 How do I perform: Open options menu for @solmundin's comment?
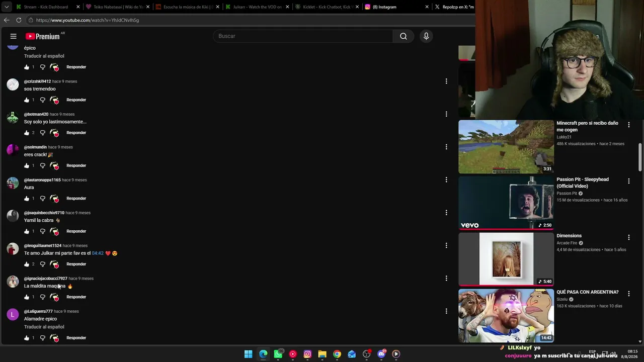pyautogui.click(x=446, y=147)
